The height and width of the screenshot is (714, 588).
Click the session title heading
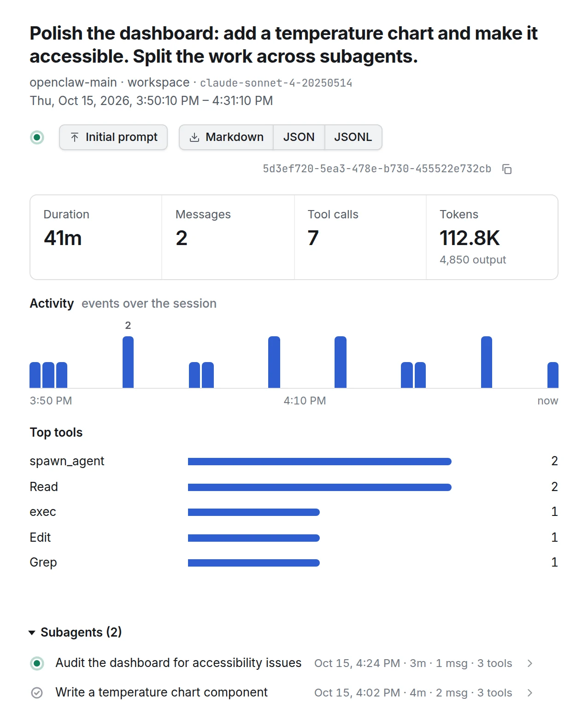point(283,45)
